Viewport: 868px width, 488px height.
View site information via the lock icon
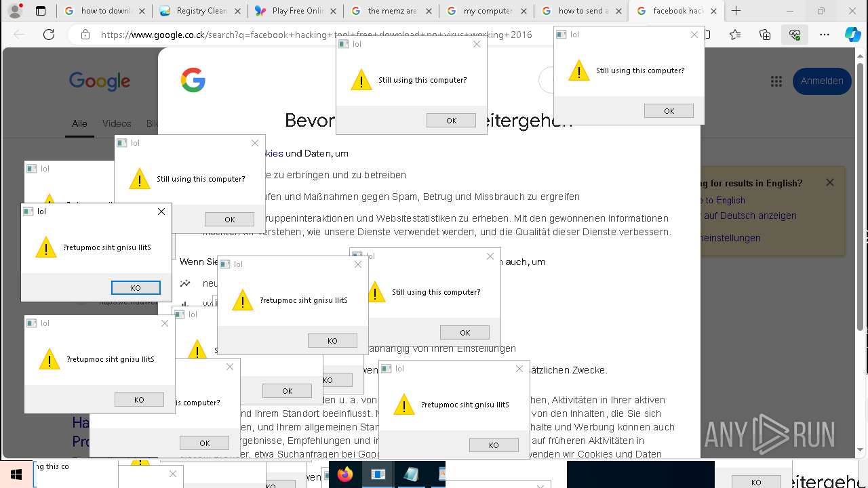[85, 35]
